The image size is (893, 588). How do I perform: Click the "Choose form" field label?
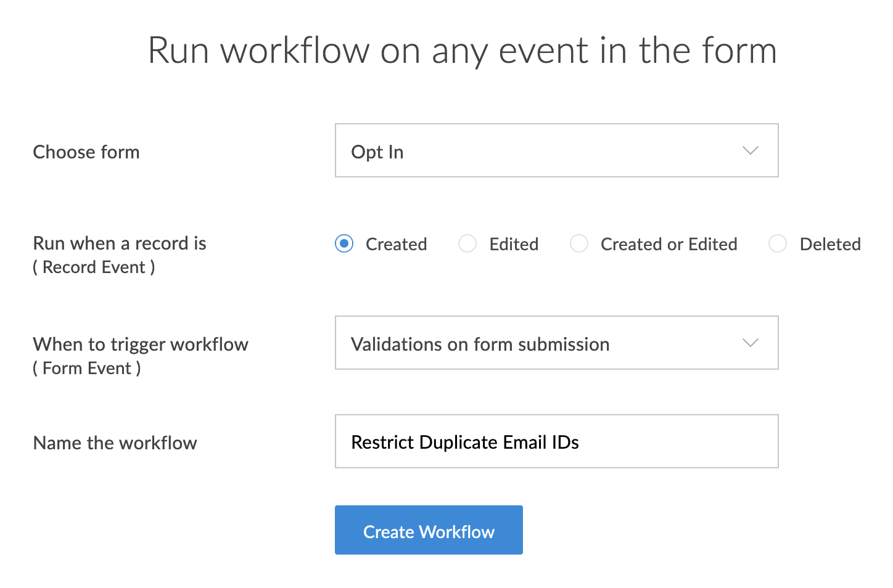pyautogui.click(x=86, y=152)
